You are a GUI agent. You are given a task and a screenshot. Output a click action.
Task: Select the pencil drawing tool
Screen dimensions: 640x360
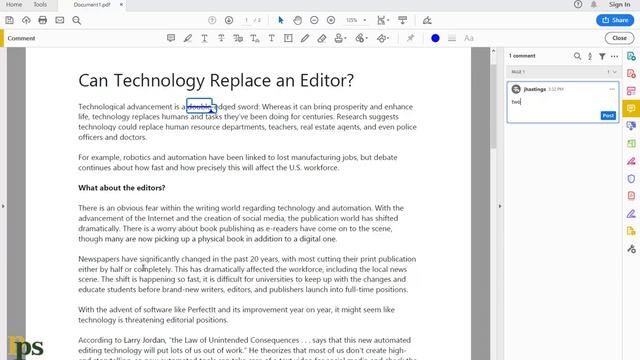point(305,38)
